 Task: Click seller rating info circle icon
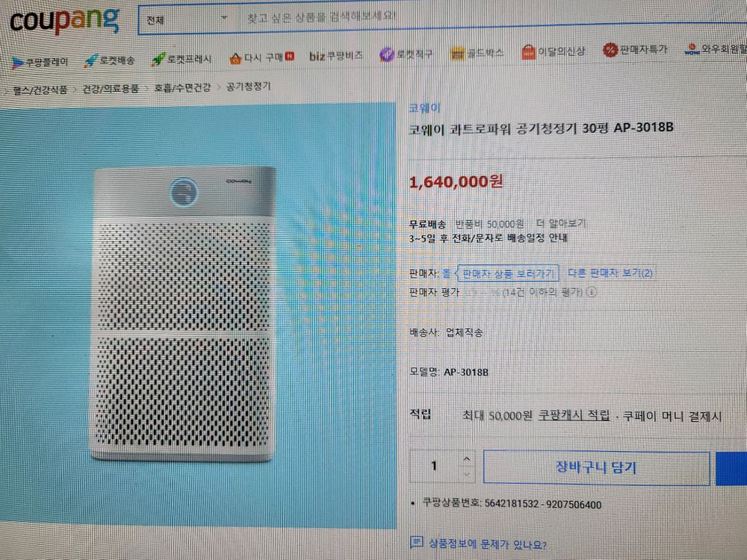pos(591,292)
